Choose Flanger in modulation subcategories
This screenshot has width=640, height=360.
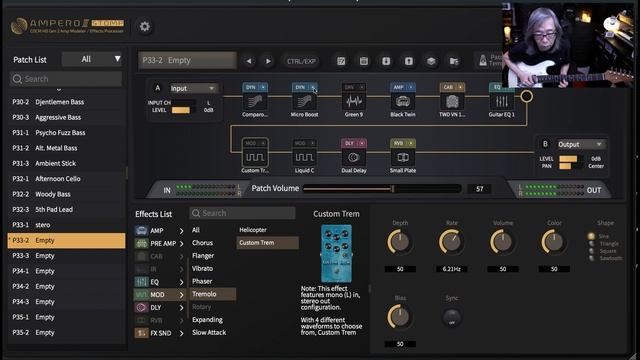(x=203, y=256)
